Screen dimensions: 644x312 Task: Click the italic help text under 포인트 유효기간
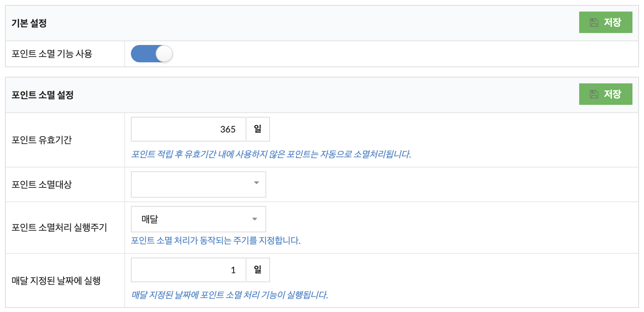(271, 155)
